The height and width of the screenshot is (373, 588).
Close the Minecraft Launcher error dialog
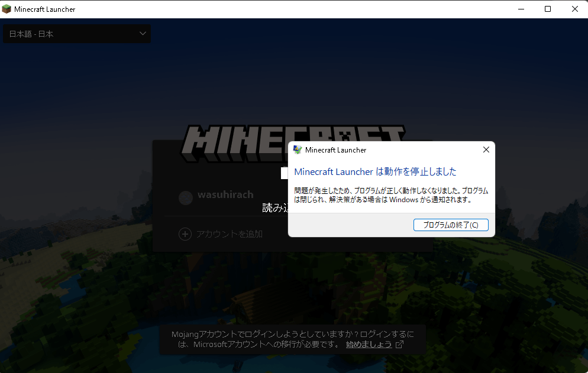[486, 150]
